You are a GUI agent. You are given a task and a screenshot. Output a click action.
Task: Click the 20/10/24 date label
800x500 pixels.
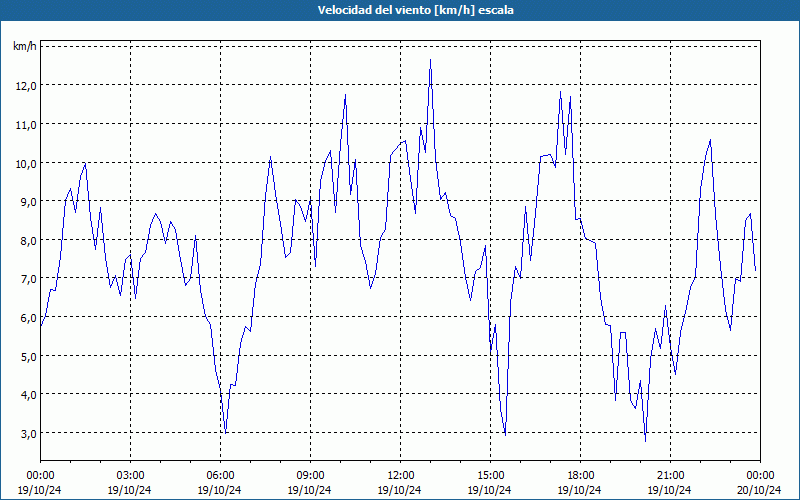(760, 490)
